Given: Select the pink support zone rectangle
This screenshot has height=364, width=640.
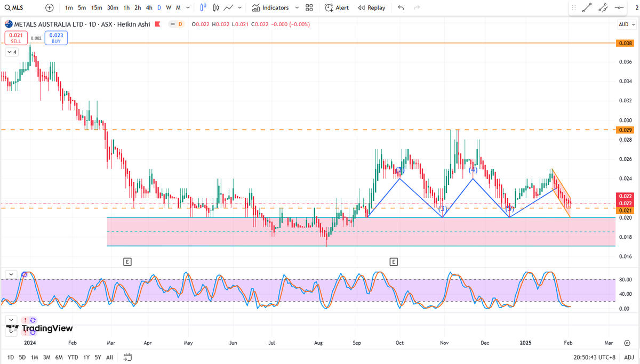Looking at the screenshot, I should (361, 232).
